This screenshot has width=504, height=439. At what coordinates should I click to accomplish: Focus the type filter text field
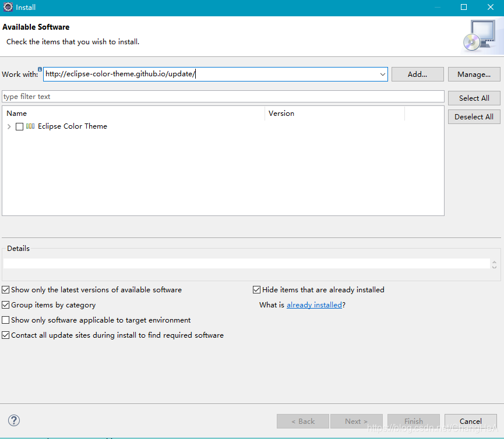point(223,97)
